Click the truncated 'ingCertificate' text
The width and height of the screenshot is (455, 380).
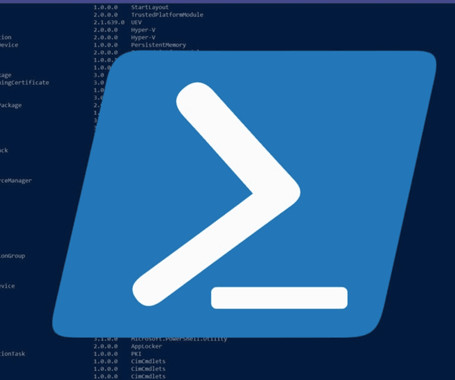pos(24,82)
